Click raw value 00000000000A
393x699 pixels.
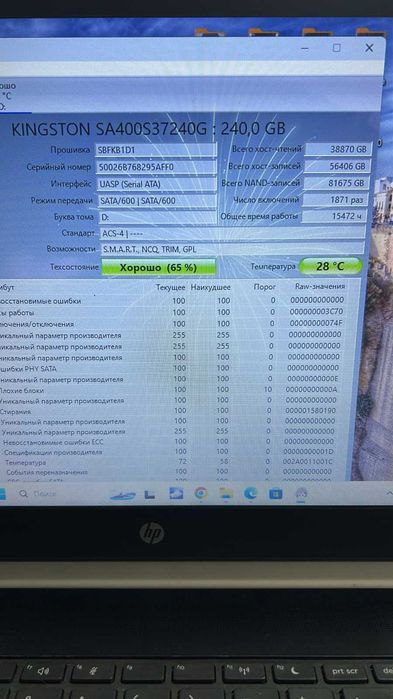pyautogui.click(x=312, y=390)
